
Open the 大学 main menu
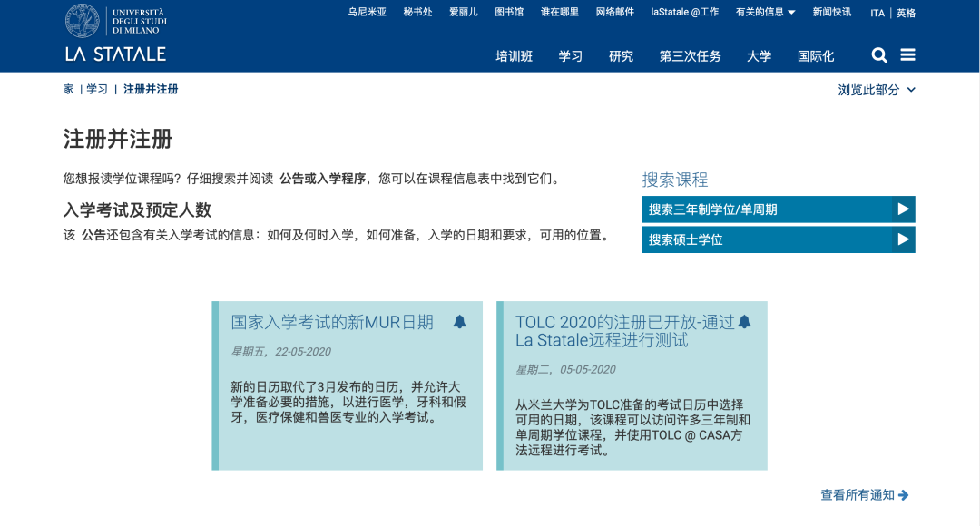(x=759, y=56)
